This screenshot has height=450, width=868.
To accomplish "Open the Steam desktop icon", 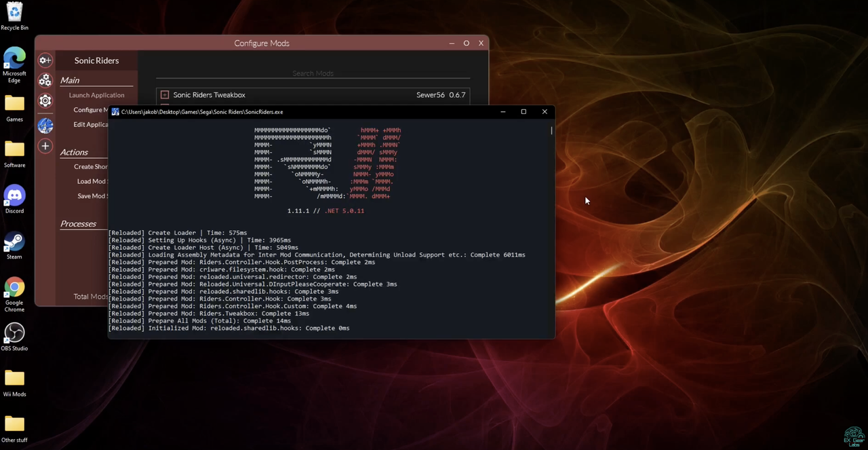I will point(14,246).
